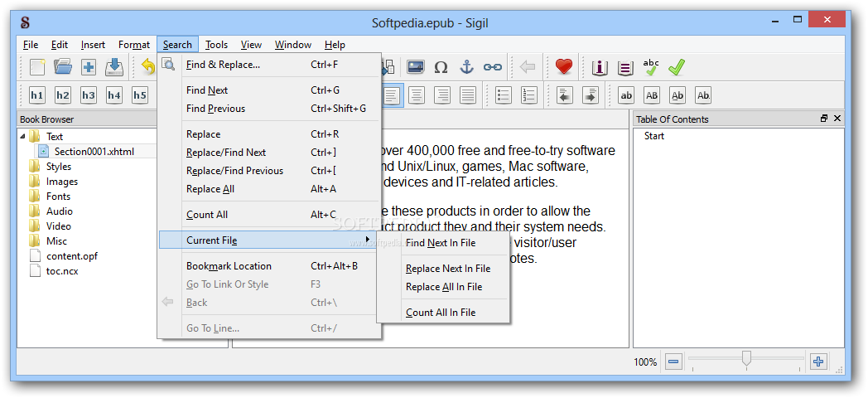Select Find Previous menu entry
The width and height of the screenshot is (868, 398).
click(269, 109)
